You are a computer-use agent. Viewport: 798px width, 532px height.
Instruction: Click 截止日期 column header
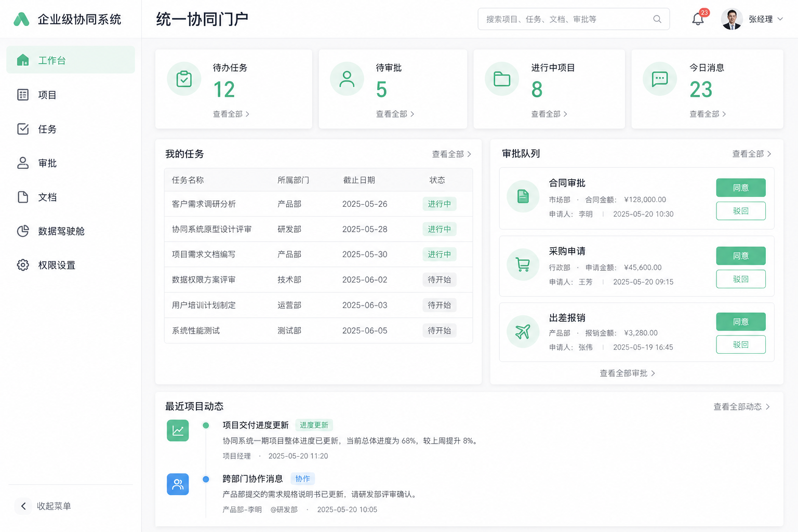pos(359,180)
